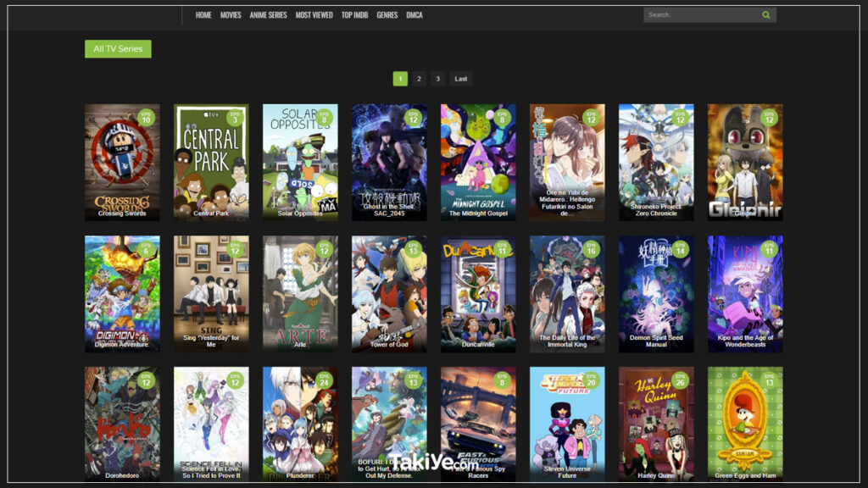The width and height of the screenshot is (868, 488).
Task: Click EPS 16 badge on Immortal King
Action: click(x=591, y=250)
